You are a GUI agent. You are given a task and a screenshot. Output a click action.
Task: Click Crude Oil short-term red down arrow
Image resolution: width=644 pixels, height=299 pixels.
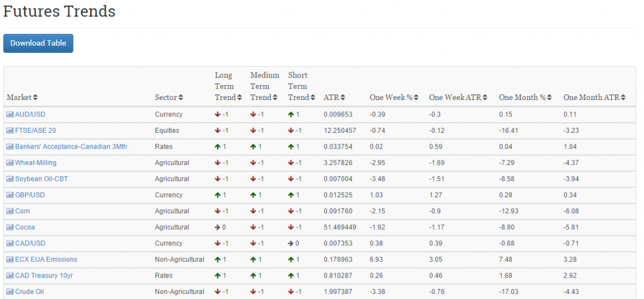pos(291,291)
